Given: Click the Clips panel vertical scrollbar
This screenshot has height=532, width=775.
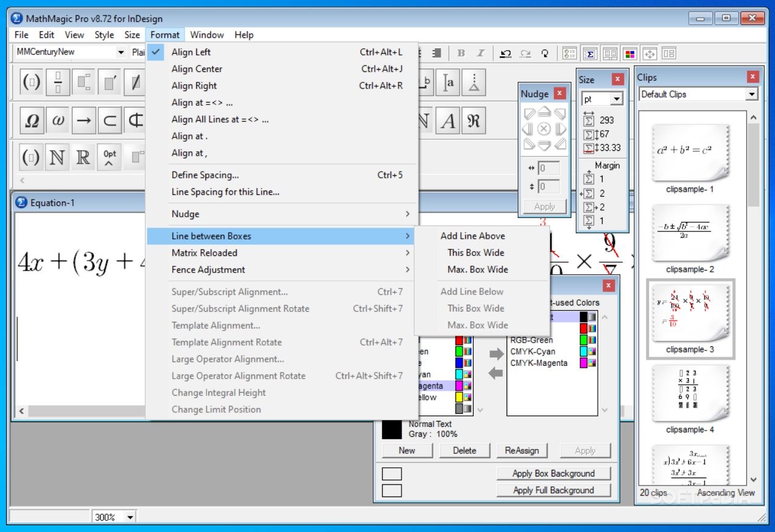Looking at the screenshot, I should (x=754, y=299).
